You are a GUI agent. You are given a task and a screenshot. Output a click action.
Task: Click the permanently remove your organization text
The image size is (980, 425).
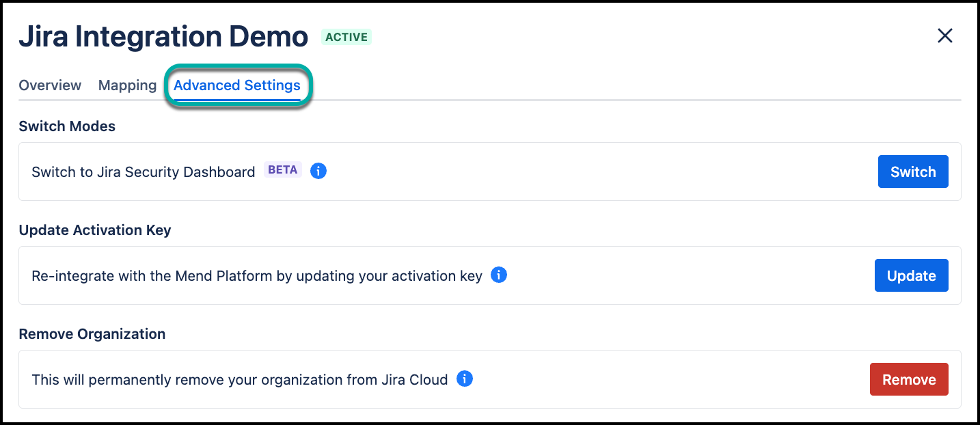pyautogui.click(x=239, y=380)
